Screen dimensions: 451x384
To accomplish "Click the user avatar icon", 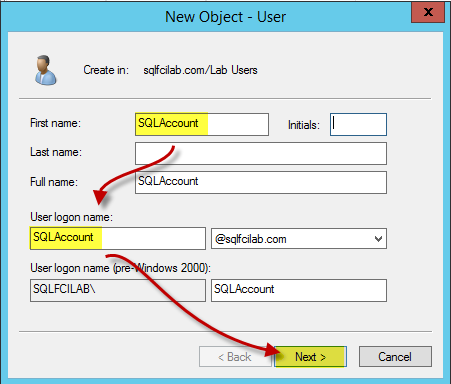I will coord(45,70).
